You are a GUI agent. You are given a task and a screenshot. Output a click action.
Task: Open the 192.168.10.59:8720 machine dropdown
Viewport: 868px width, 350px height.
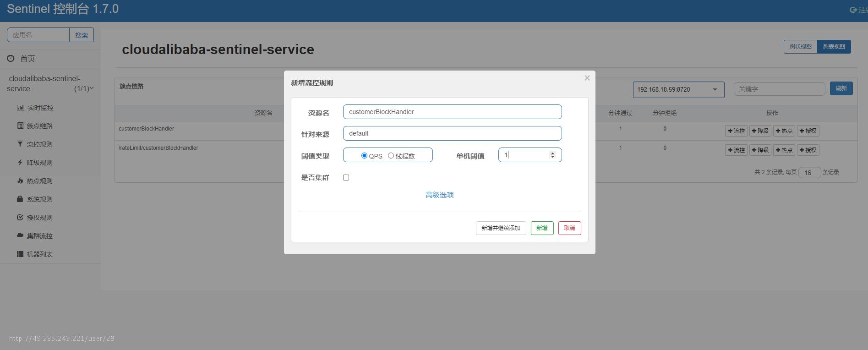click(678, 89)
